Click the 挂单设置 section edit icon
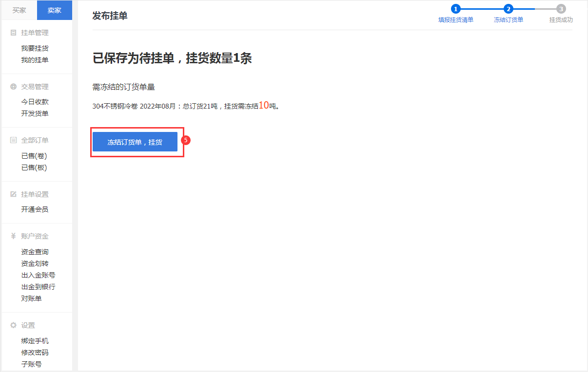588x372 pixels. [14, 194]
